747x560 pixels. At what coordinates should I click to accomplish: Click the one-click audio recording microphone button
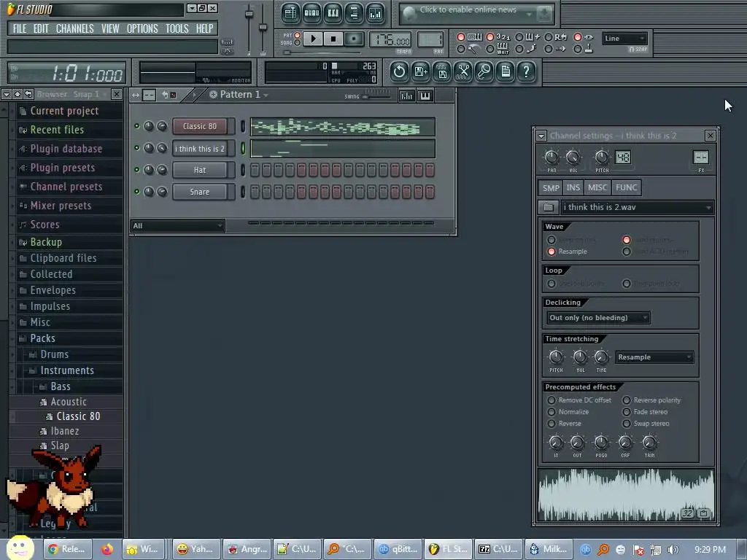point(484,72)
